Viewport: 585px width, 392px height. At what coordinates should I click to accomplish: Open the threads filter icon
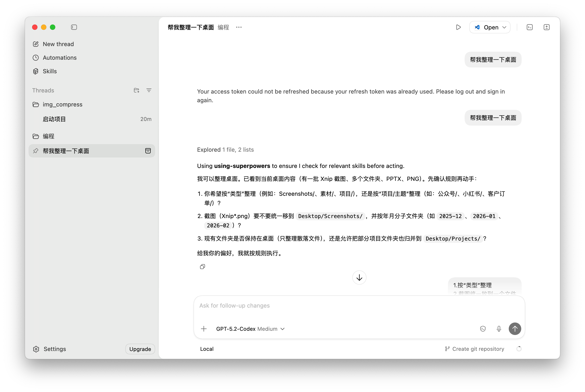click(x=149, y=90)
